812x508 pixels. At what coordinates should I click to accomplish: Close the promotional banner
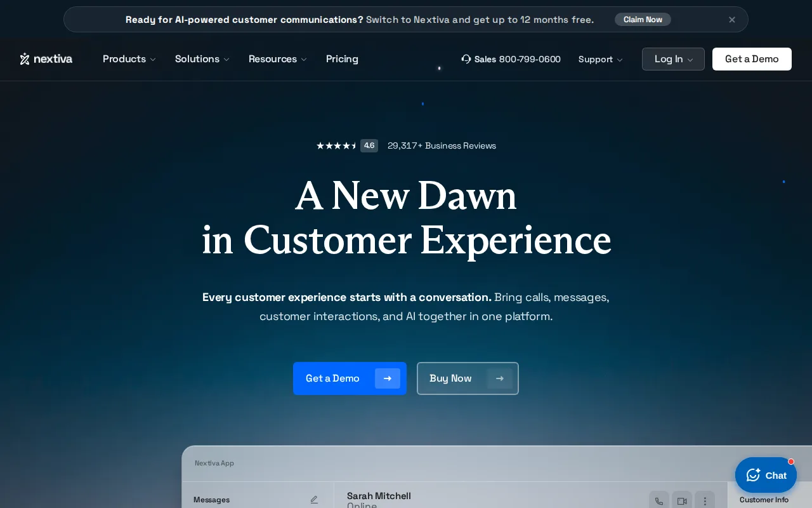tap(732, 20)
